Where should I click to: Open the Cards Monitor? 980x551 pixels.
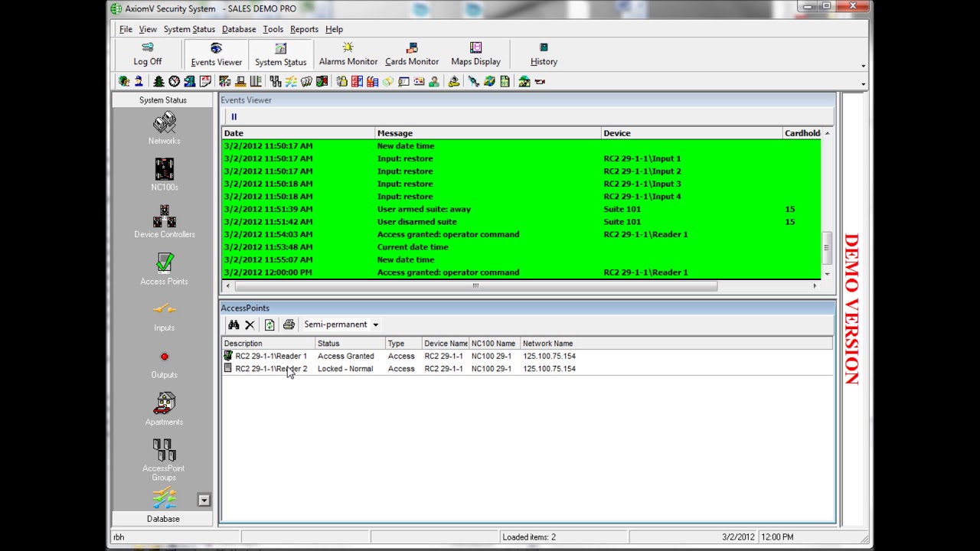point(412,54)
